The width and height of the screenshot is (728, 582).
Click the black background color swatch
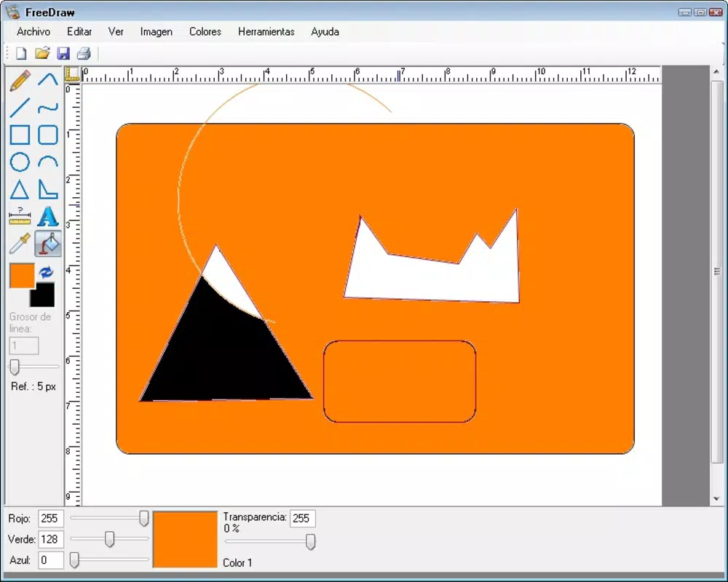click(x=45, y=298)
